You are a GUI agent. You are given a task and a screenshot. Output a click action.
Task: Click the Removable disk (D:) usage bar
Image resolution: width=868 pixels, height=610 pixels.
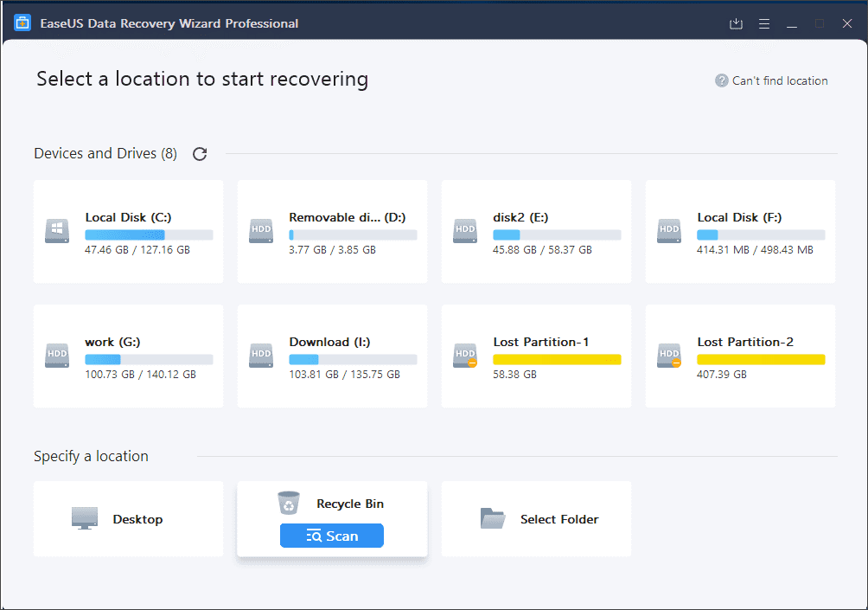[353, 234]
